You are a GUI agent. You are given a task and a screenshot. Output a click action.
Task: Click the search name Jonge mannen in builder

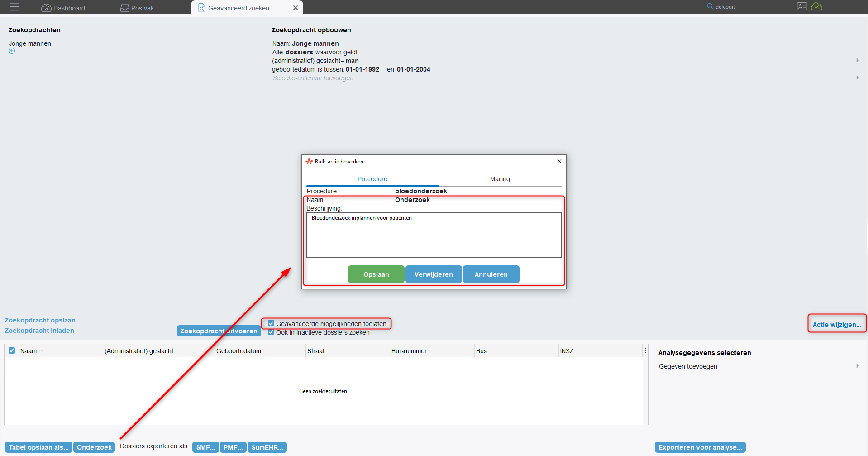pos(315,43)
